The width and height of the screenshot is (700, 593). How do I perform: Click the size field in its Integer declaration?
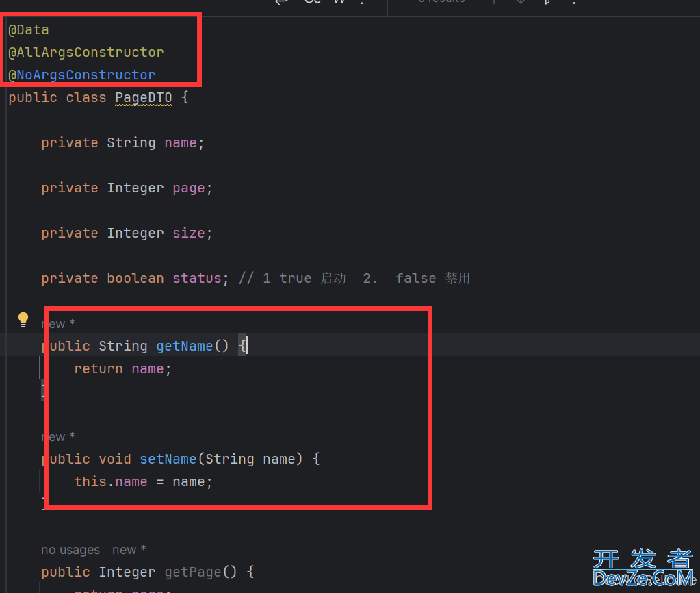188,234
